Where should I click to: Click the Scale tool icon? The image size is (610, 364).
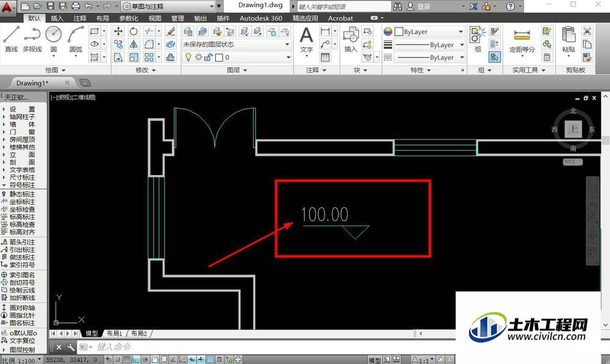[134, 57]
